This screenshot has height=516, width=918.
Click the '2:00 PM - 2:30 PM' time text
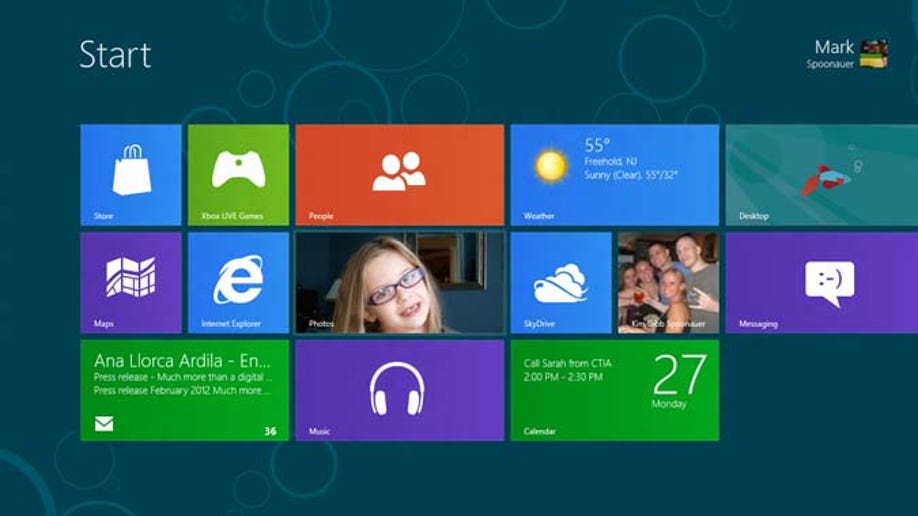[563, 377]
